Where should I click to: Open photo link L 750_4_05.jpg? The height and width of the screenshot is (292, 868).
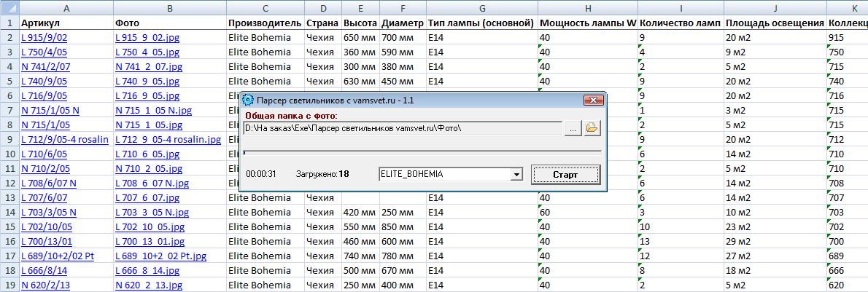coord(147,52)
